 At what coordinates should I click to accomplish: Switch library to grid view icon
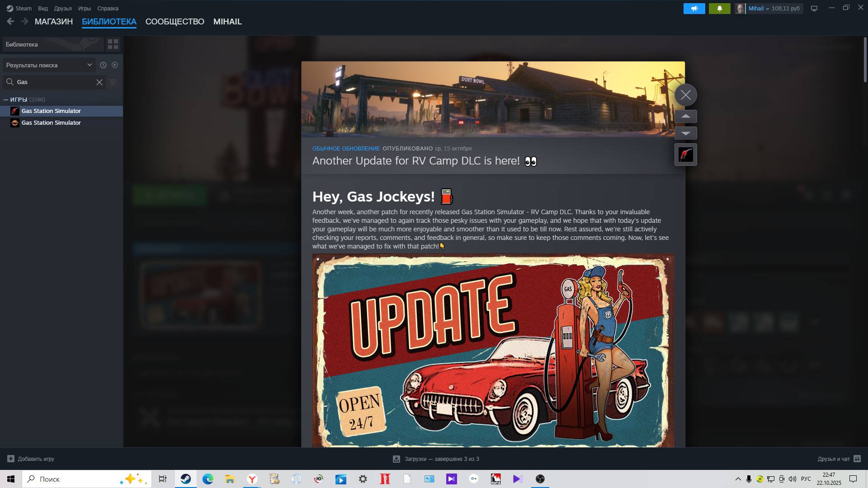(x=113, y=44)
